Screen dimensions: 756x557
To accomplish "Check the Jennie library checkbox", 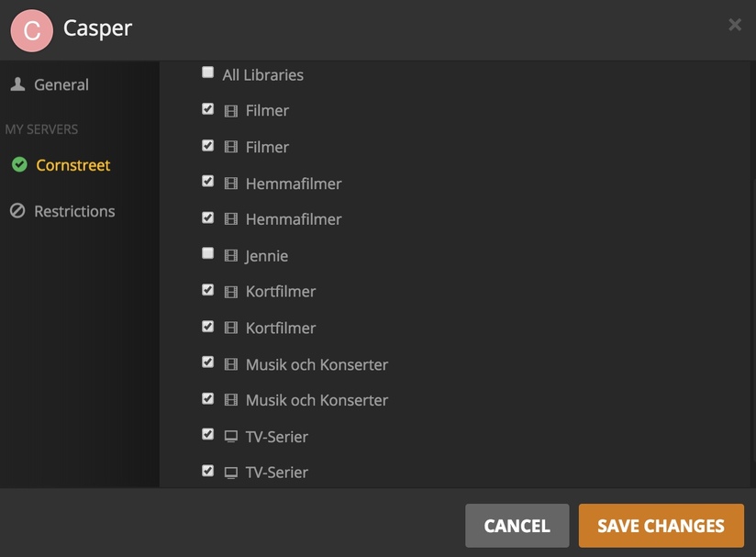I will 208,253.
